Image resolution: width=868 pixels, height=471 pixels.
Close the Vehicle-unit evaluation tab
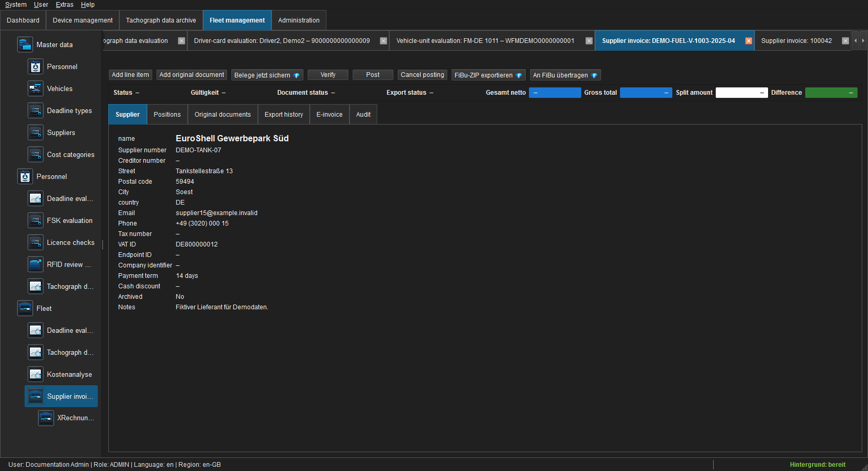click(589, 41)
